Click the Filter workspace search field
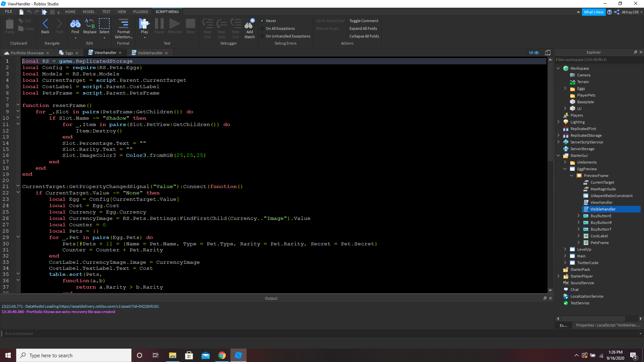The image size is (644, 362). 599,60
